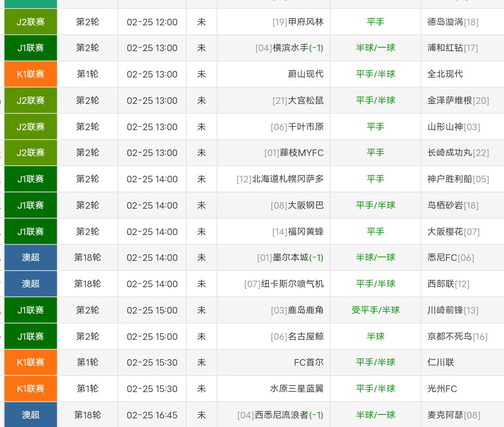Click 神户胜利船 team name
Viewport: 504px width, 427px height.
coord(450,179)
